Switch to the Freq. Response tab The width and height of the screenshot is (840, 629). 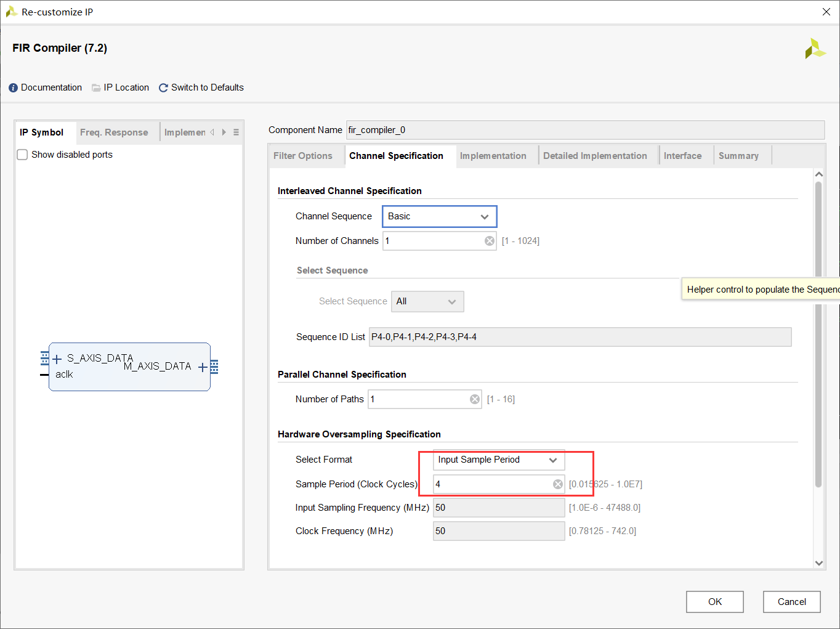click(114, 132)
